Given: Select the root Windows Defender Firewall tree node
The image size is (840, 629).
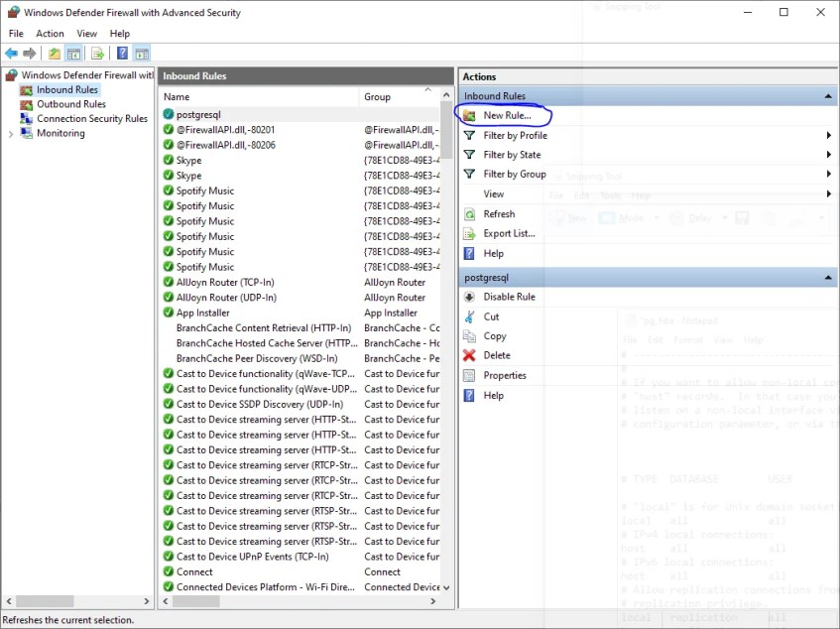Looking at the screenshot, I should click(x=87, y=75).
